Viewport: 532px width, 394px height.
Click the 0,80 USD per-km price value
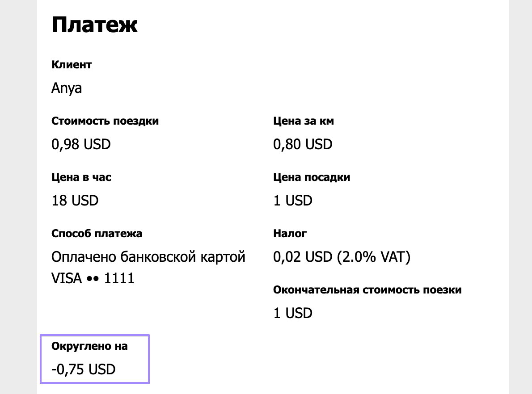(303, 144)
